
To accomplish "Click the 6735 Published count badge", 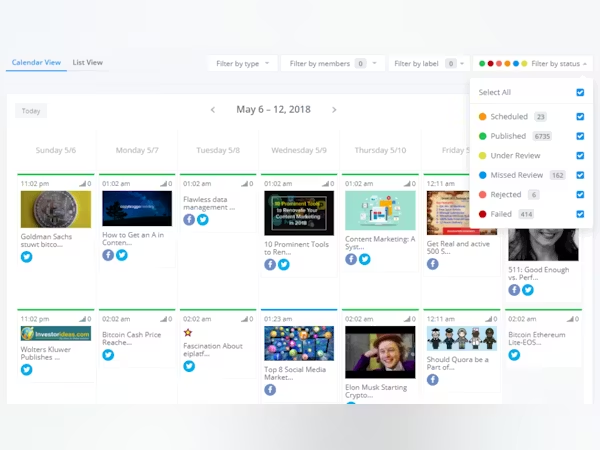I will [542, 136].
